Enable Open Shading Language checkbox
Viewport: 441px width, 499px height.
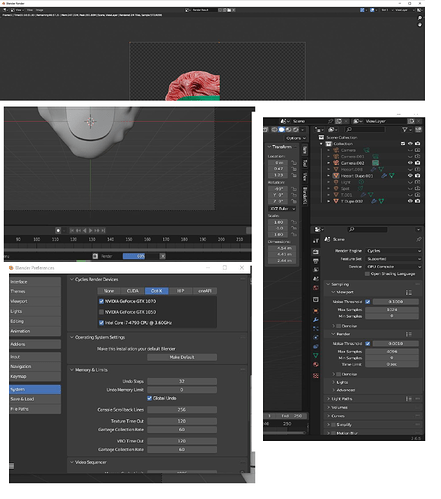click(x=367, y=274)
